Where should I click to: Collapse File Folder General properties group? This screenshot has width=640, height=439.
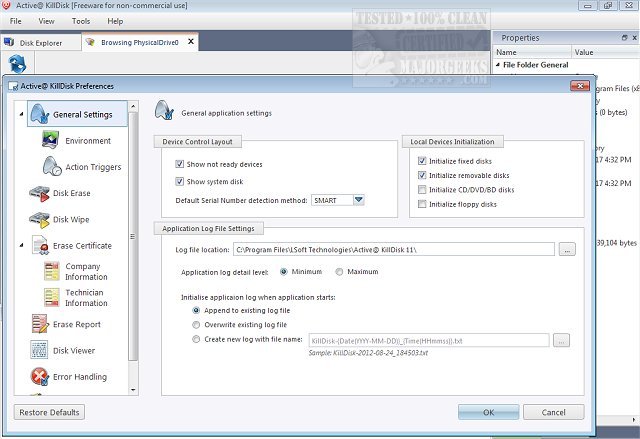pyautogui.click(x=498, y=64)
